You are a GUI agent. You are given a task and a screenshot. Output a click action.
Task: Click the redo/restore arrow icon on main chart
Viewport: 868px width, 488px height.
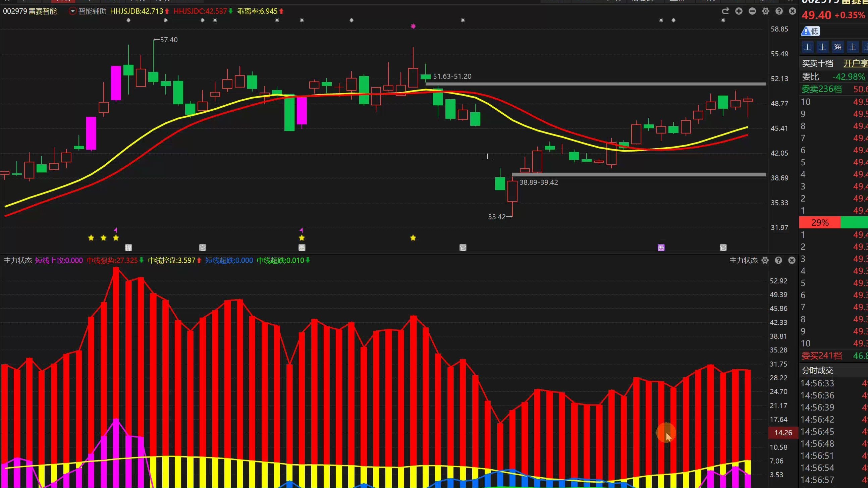725,11
